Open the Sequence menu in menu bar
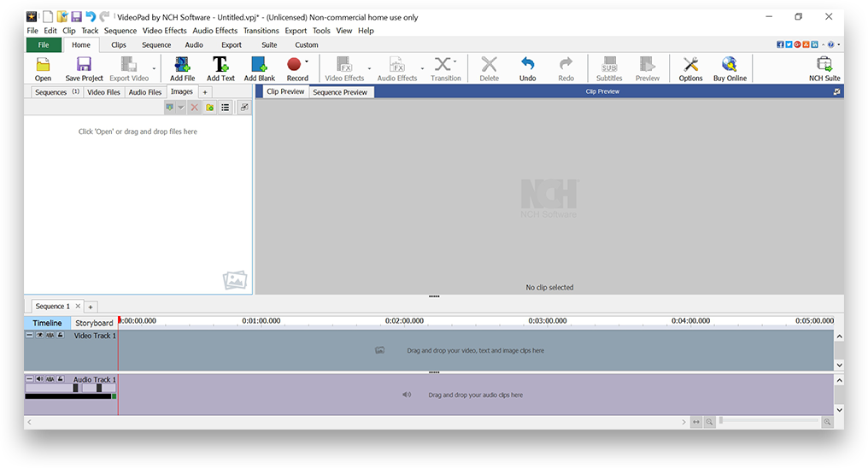Image resolution: width=868 pixels, height=468 pixels. 120,31
